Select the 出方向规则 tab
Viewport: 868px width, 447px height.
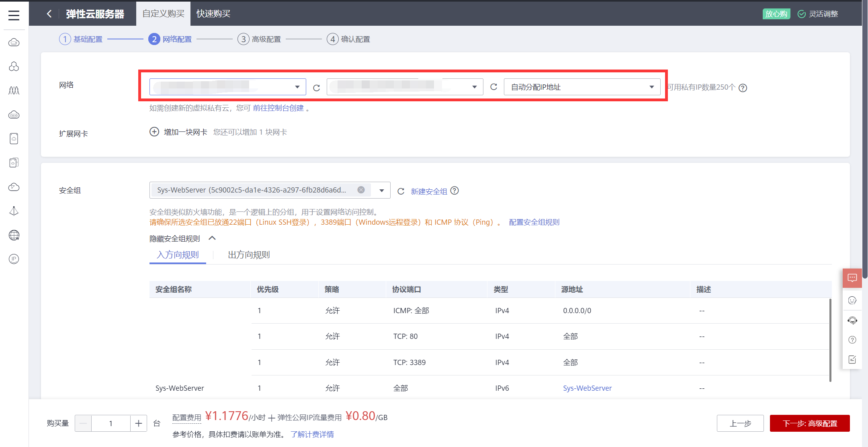click(249, 255)
